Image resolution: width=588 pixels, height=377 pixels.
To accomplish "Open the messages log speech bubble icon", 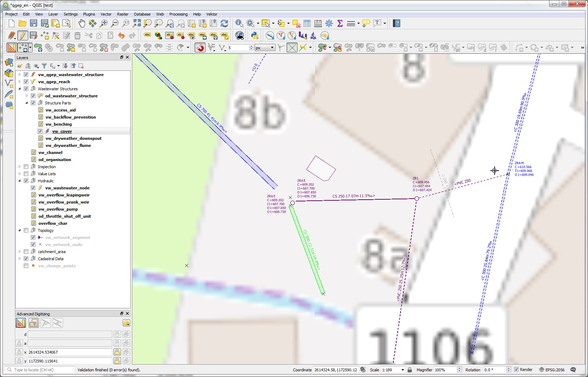I will 573,370.
